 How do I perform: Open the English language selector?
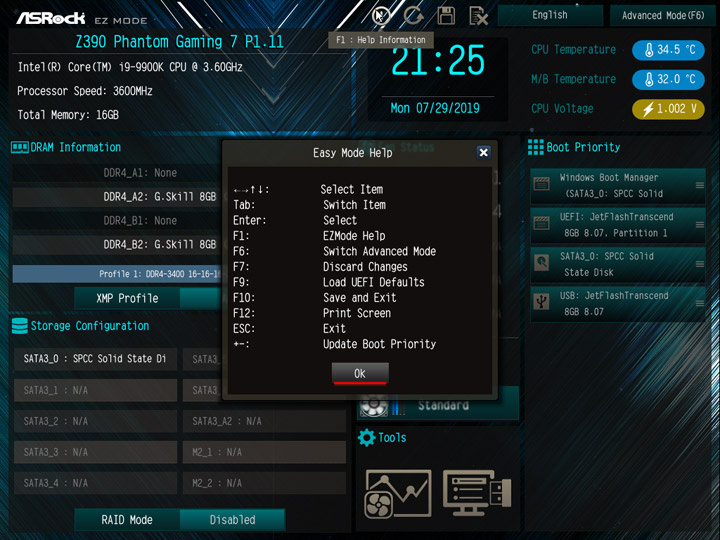click(x=550, y=16)
